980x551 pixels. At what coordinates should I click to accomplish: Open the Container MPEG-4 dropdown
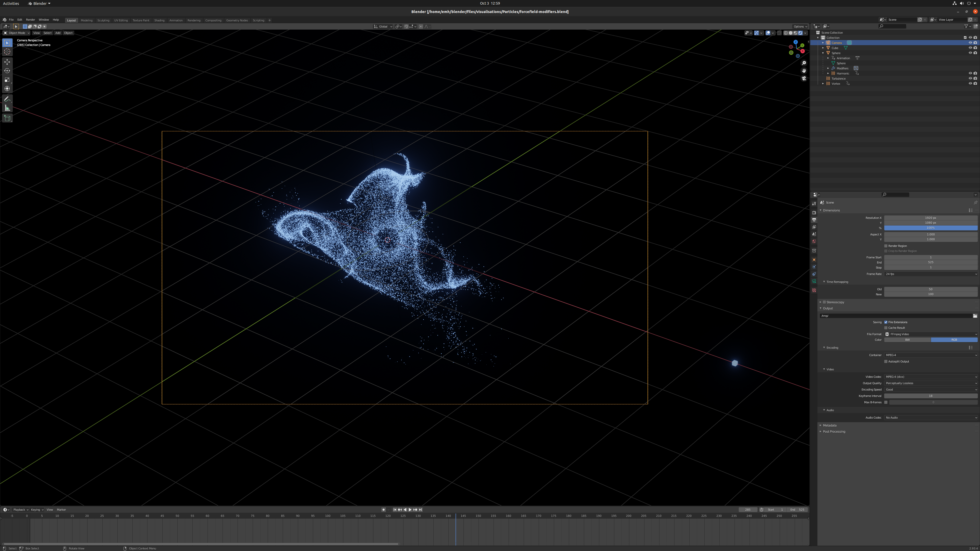(930, 355)
